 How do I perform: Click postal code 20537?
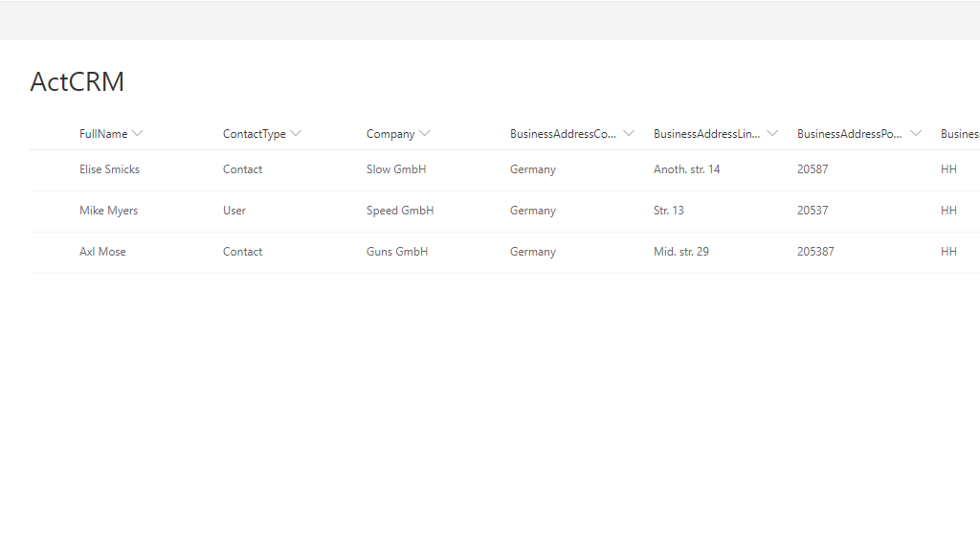813,211
